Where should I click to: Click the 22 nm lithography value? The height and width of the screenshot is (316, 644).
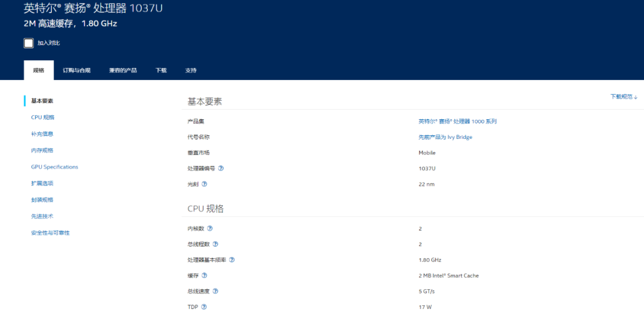[426, 184]
